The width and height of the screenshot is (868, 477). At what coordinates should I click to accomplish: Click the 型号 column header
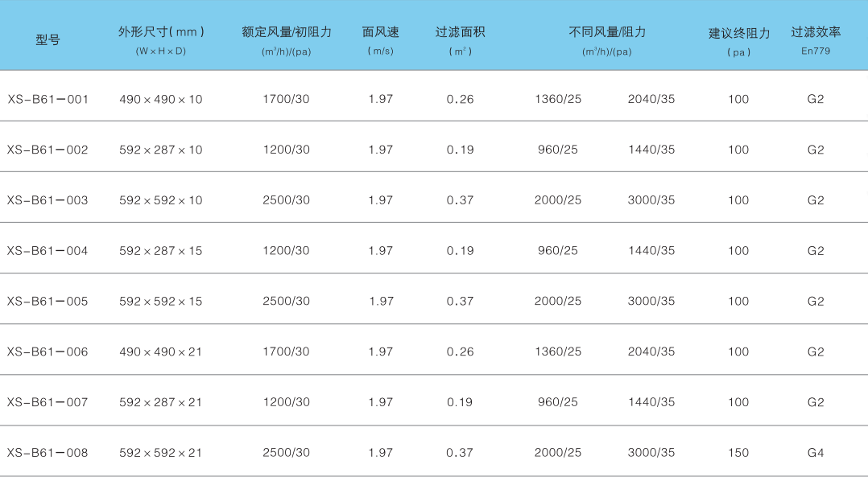click(x=48, y=39)
